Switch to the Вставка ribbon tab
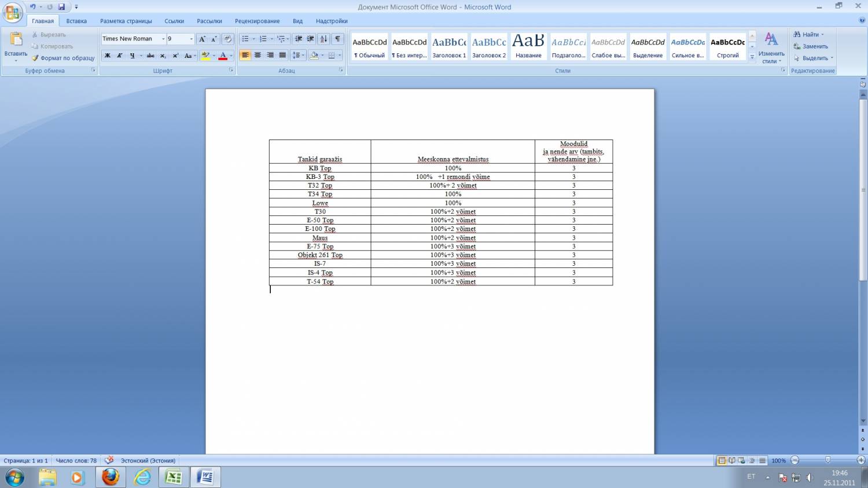The width and height of the screenshot is (868, 488). pyautogui.click(x=76, y=21)
